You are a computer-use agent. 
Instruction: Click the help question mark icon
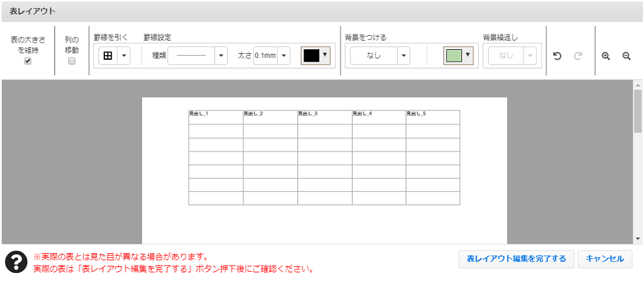pos(16,262)
